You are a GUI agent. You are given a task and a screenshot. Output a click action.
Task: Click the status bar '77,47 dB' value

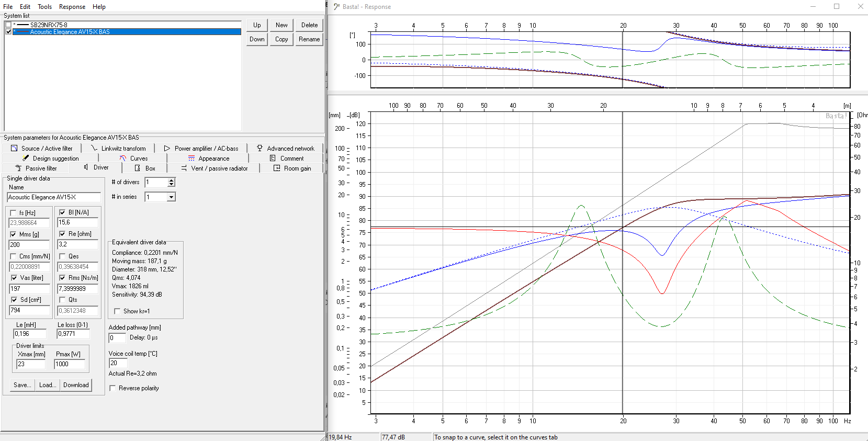tap(393, 437)
